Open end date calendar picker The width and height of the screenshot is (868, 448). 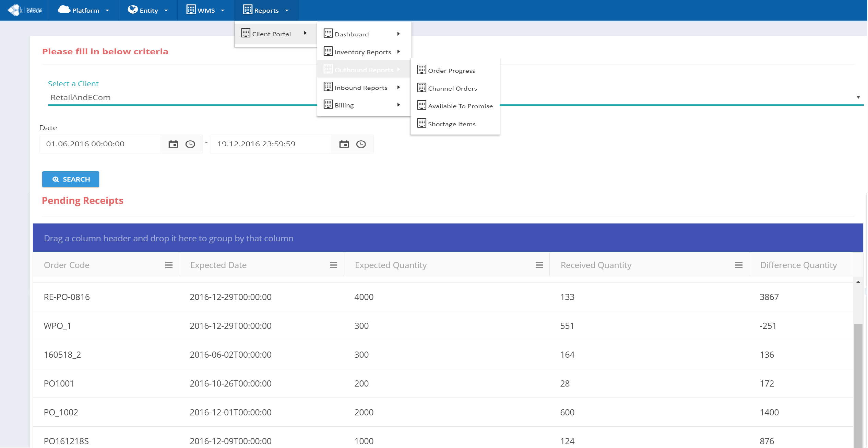[x=344, y=144]
